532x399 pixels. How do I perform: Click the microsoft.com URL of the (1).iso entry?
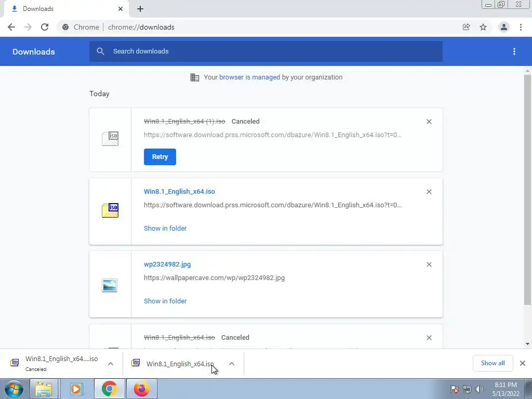pos(272,135)
